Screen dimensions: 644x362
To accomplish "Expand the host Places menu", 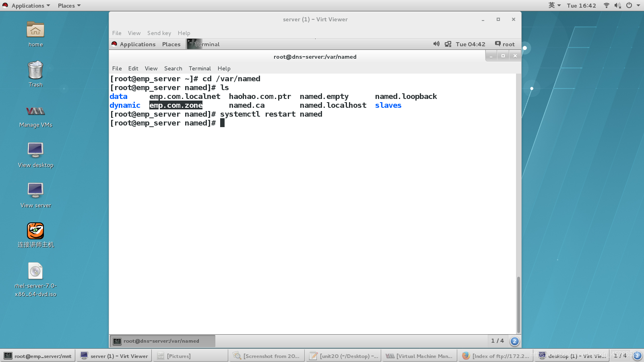I will 69,6.
